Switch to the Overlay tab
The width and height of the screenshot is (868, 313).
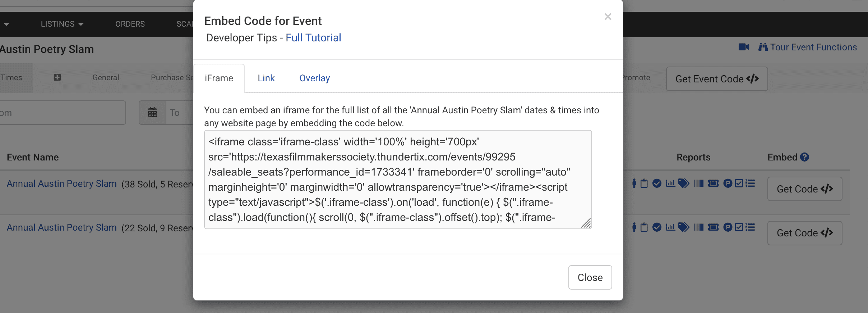click(x=314, y=78)
